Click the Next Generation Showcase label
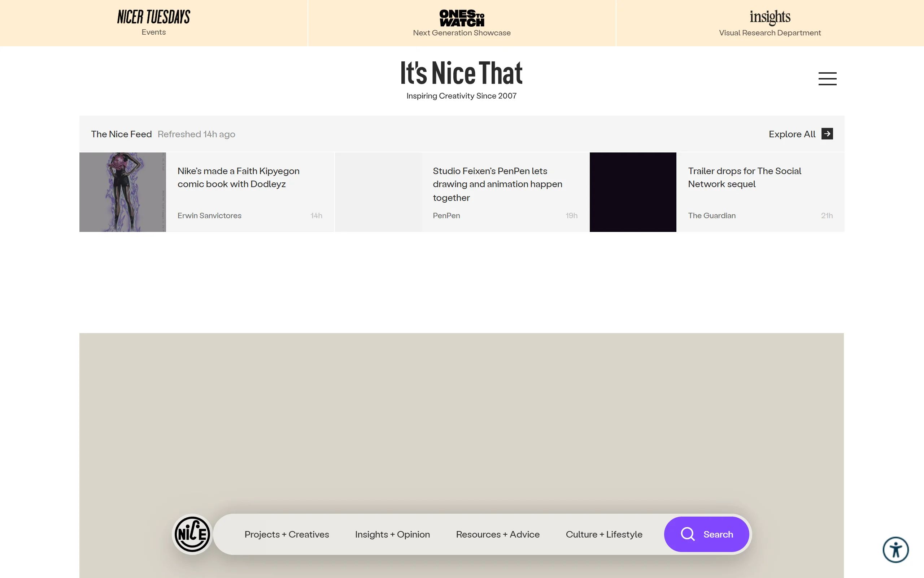924x578 pixels. [462, 33]
